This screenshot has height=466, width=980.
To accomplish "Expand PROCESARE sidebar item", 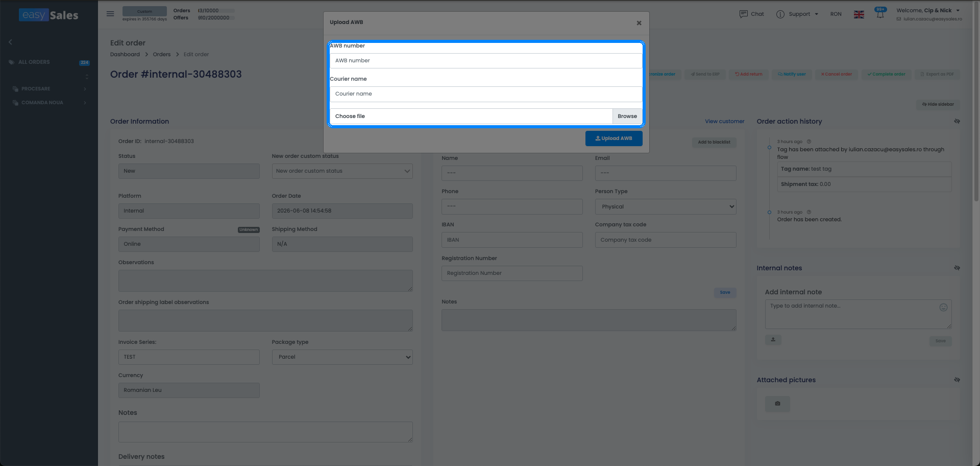I will 49,89.
